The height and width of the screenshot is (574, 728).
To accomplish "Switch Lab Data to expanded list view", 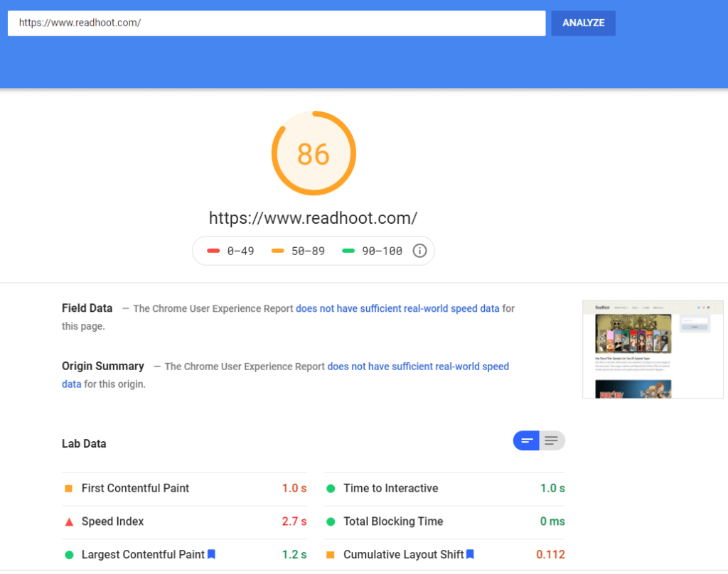I will coord(552,441).
